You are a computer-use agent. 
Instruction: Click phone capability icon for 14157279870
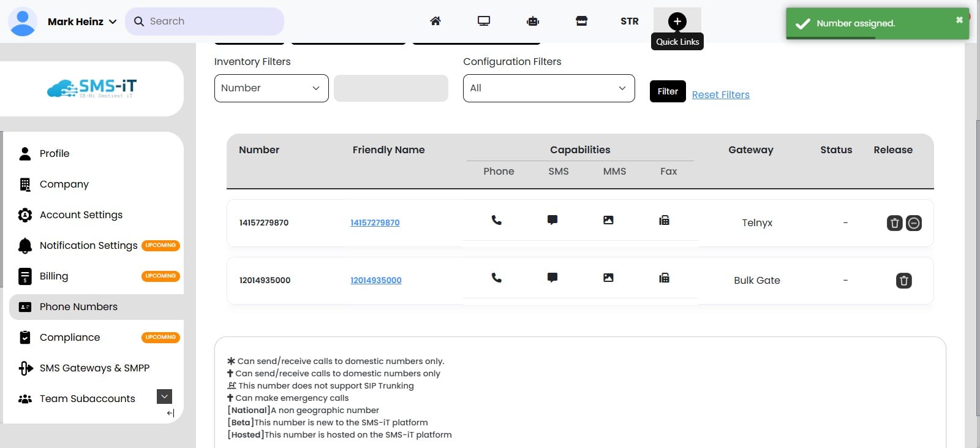[x=497, y=220]
